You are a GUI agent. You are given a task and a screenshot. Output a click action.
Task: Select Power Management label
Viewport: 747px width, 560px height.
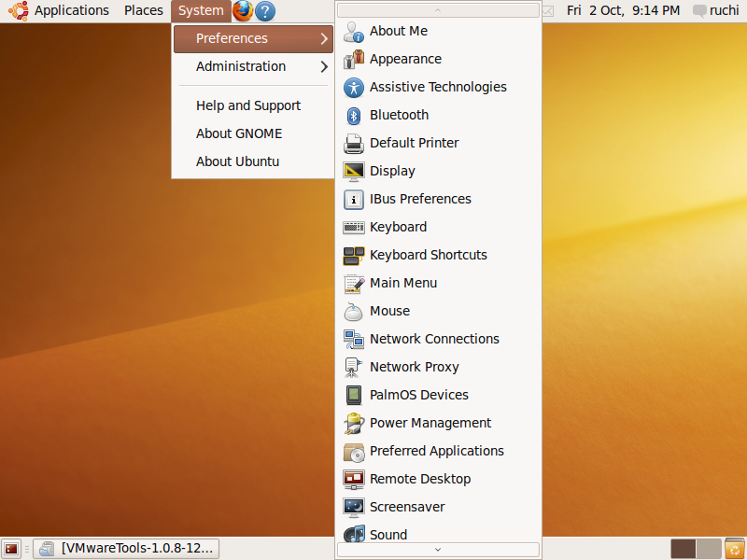[x=430, y=424]
